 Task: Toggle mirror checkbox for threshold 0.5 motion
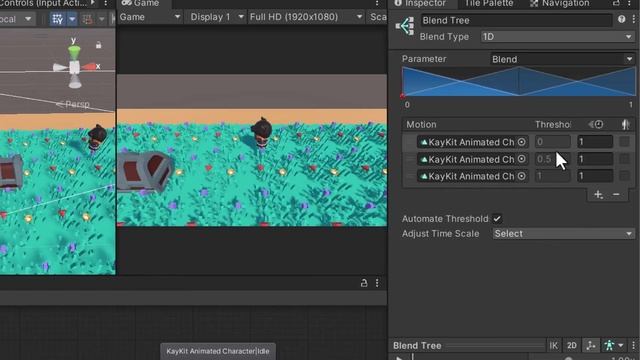(x=624, y=159)
